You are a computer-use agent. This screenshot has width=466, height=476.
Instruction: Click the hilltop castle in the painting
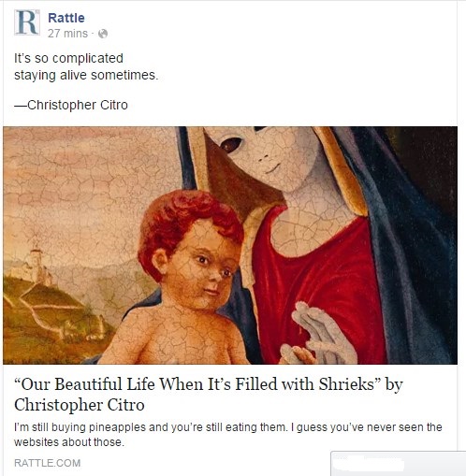34,265
